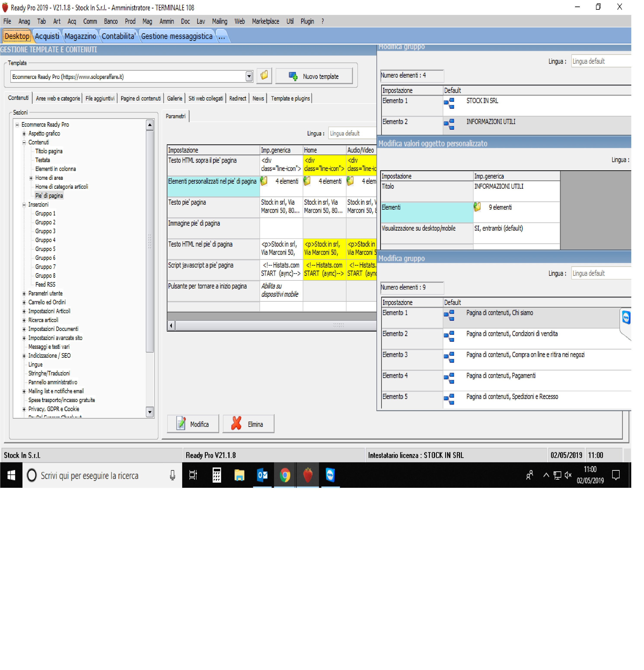The height and width of the screenshot is (670, 644).
Task: Switch to Magazzino tab
Action: (80, 36)
